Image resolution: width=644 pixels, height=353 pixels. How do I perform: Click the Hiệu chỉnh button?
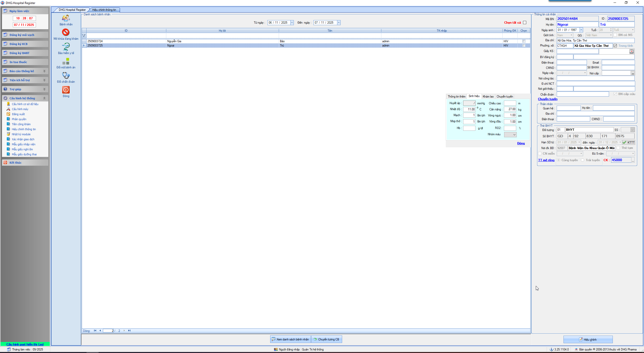click(588, 339)
